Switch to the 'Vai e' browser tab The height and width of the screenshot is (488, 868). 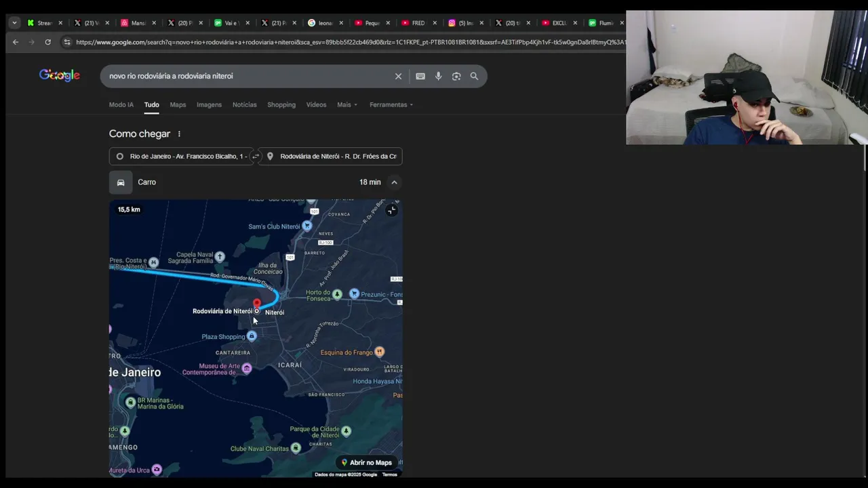[232, 23]
